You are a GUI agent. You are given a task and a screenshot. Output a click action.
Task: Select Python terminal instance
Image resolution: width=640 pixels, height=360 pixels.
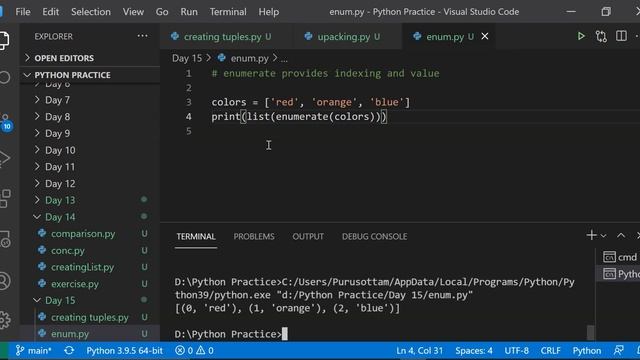[621, 273]
